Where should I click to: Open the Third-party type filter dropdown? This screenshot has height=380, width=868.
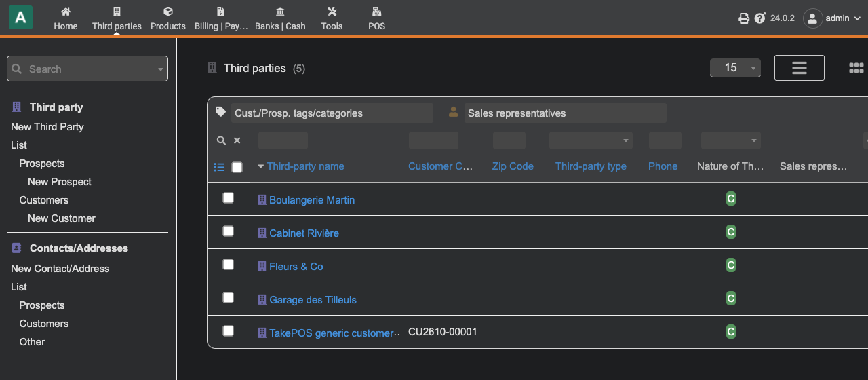[x=591, y=140]
